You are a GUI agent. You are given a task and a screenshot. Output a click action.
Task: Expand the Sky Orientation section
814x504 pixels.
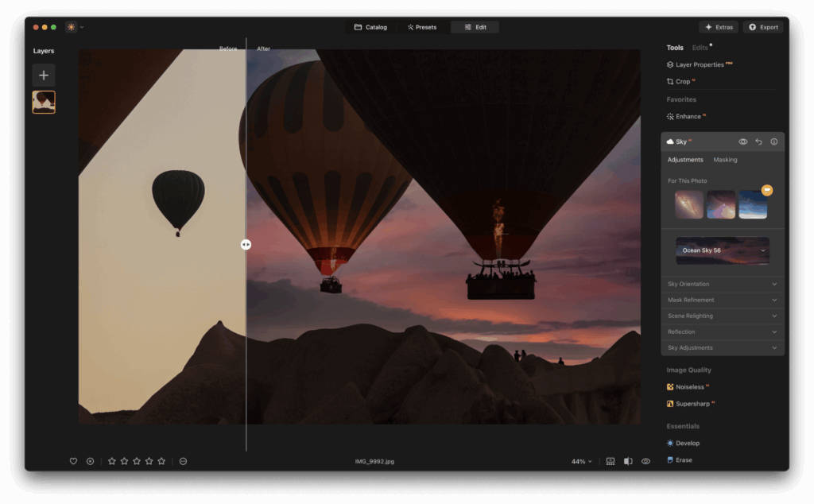(722, 284)
